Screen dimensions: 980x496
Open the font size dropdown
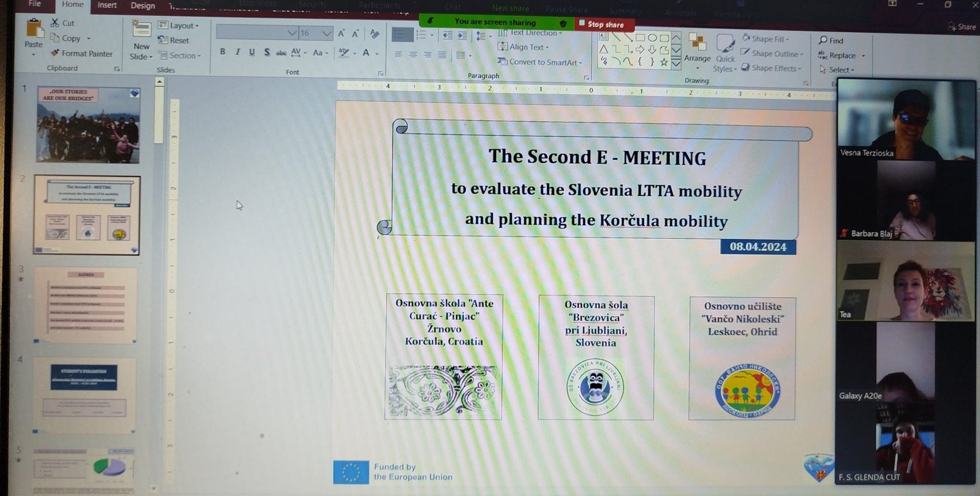[x=327, y=33]
